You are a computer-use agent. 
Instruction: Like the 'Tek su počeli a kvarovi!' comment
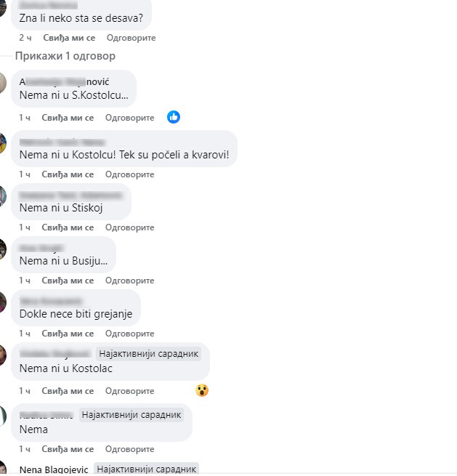(68, 174)
